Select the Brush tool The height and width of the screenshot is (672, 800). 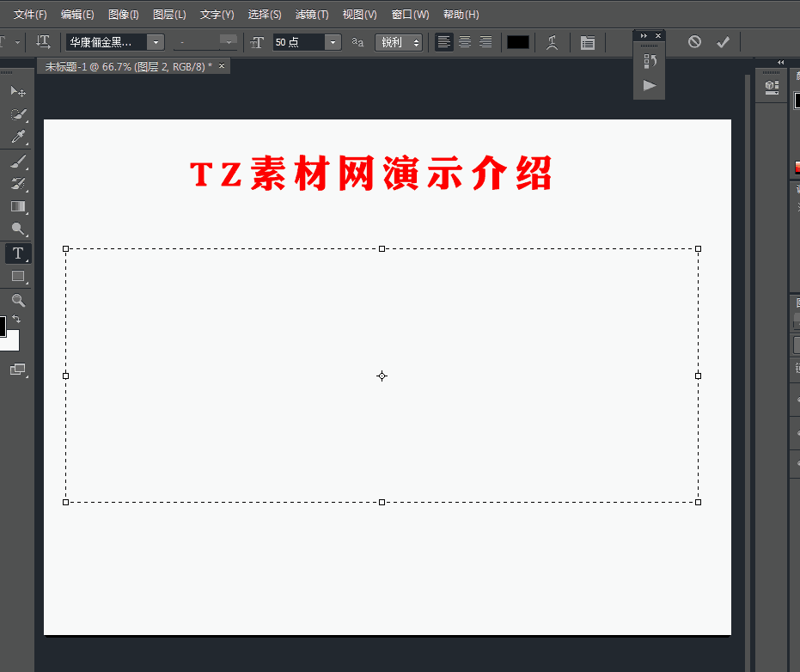[18, 162]
